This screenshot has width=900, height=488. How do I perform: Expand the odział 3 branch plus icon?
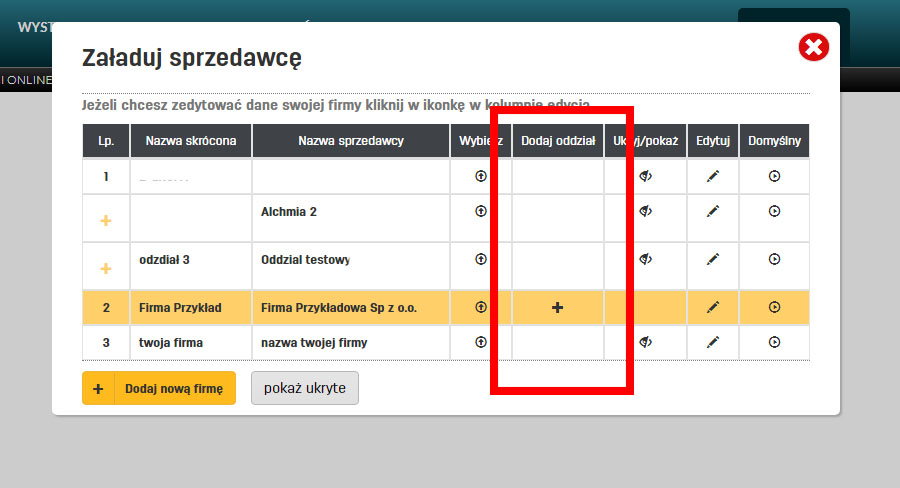coord(106,268)
